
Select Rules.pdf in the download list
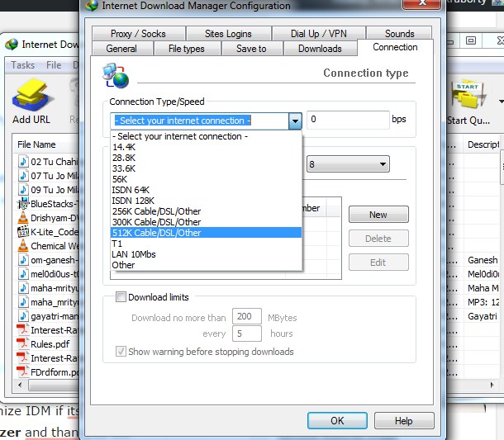pyautogui.click(x=48, y=343)
